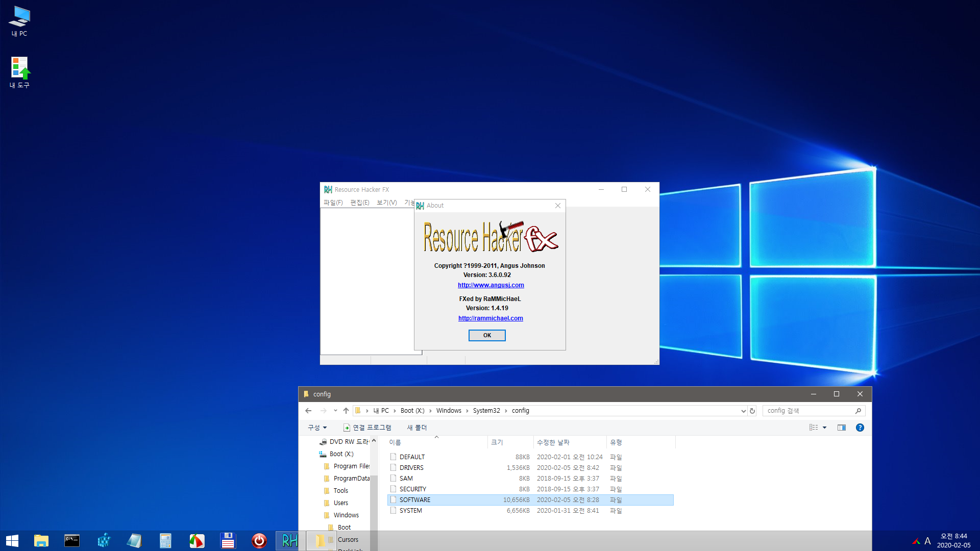Change view layout with the view icon
The image size is (980, 551).
(x=814, y=428)
